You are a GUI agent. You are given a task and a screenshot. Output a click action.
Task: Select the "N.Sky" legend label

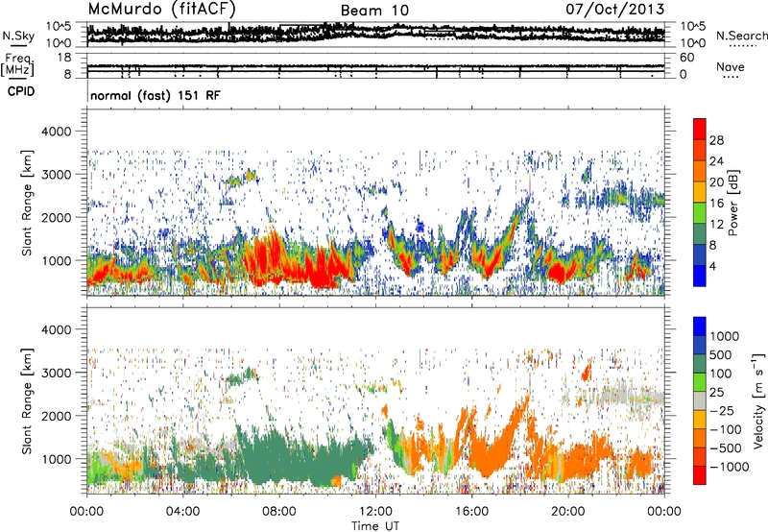tap(18, 36)
